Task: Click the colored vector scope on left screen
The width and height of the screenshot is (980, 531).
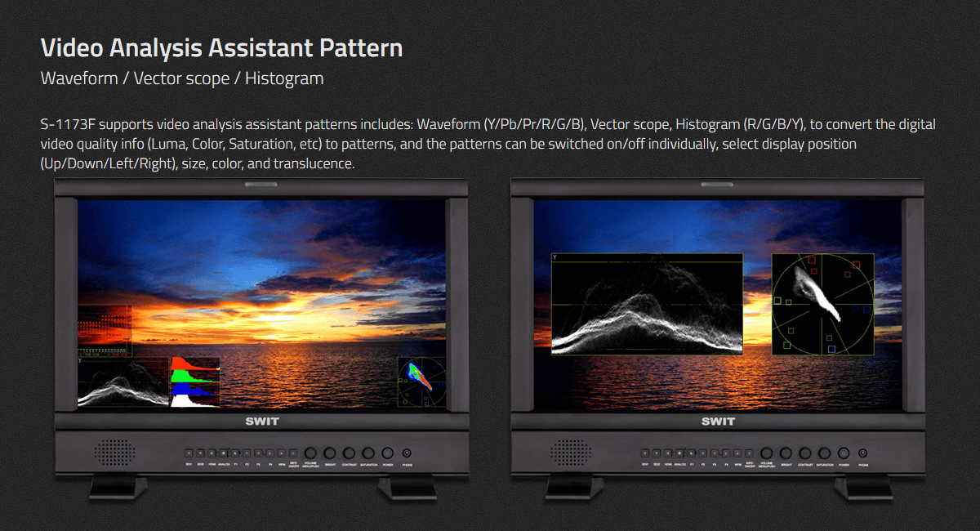Action: (421, 382)
